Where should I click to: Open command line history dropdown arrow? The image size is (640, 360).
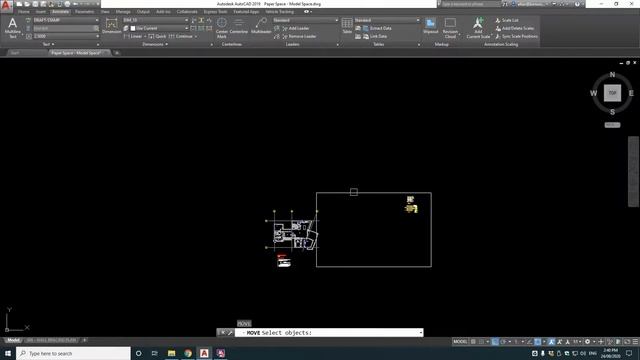pos(420,333)
